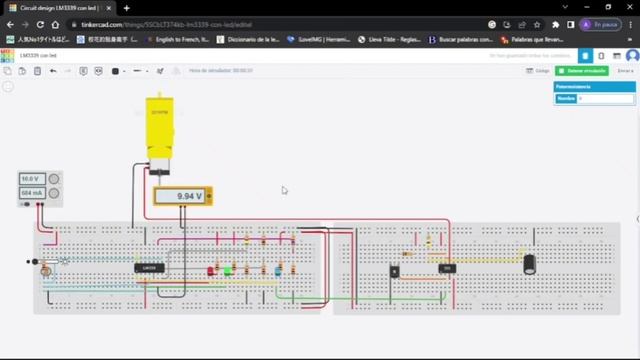The width and height of the screenshot is (640, 360).
Task: Click the paste icon in the toolbar
Action: [x=22, y=71]
